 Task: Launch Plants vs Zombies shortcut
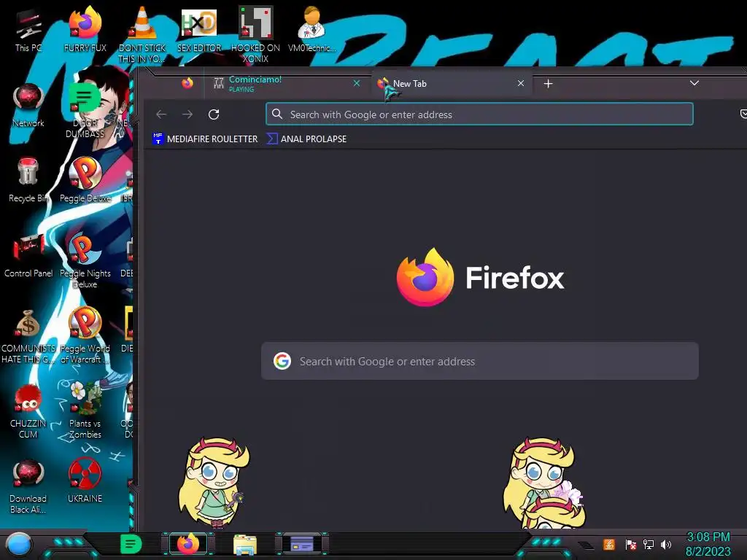[x=85, y=411]
